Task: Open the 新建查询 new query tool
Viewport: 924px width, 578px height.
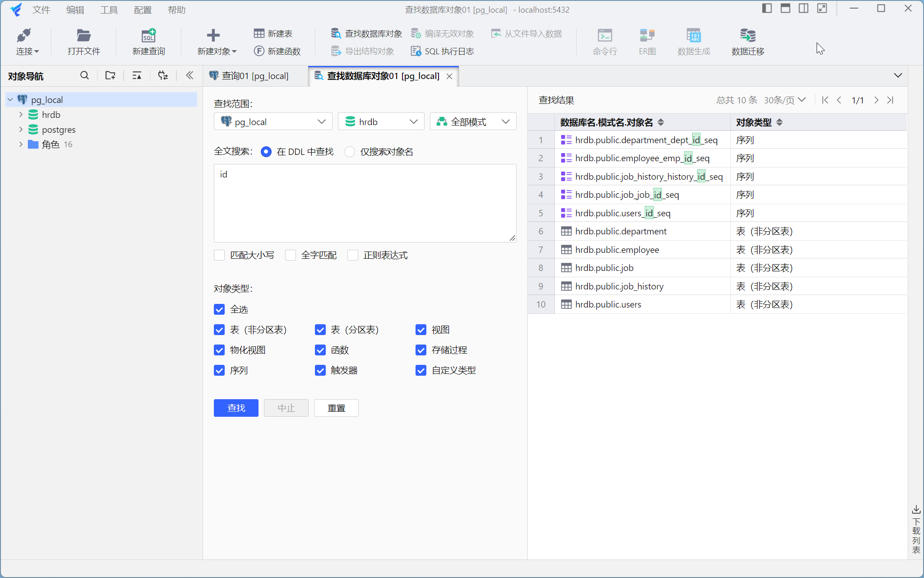Action: pyautogui.click(x=148, y=42)
